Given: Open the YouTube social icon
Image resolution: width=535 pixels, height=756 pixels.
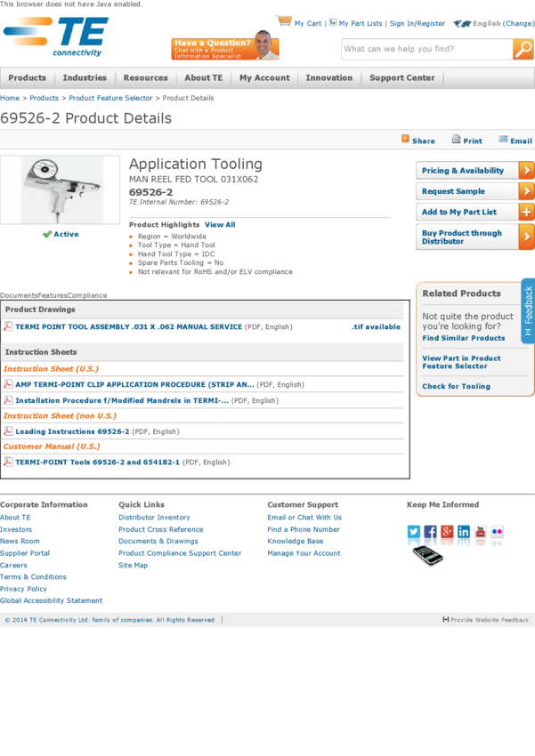Looking at the screenshot, I should pyautogui.click(x=481, y=532).
